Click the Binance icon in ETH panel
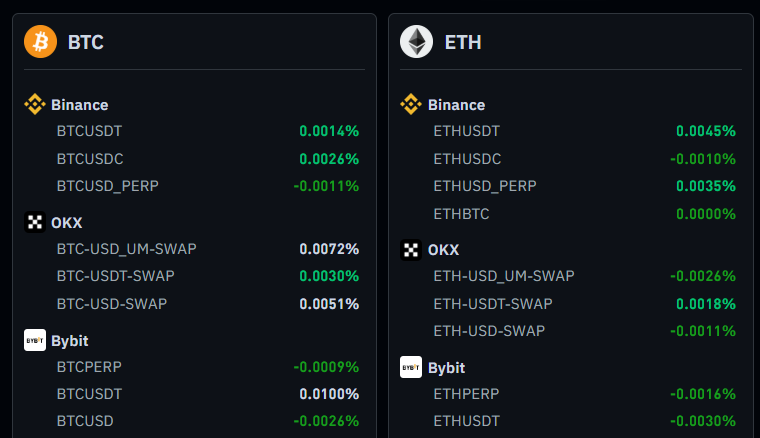The image size is (760, 438). pyautogui.click(x=411, y=104)
